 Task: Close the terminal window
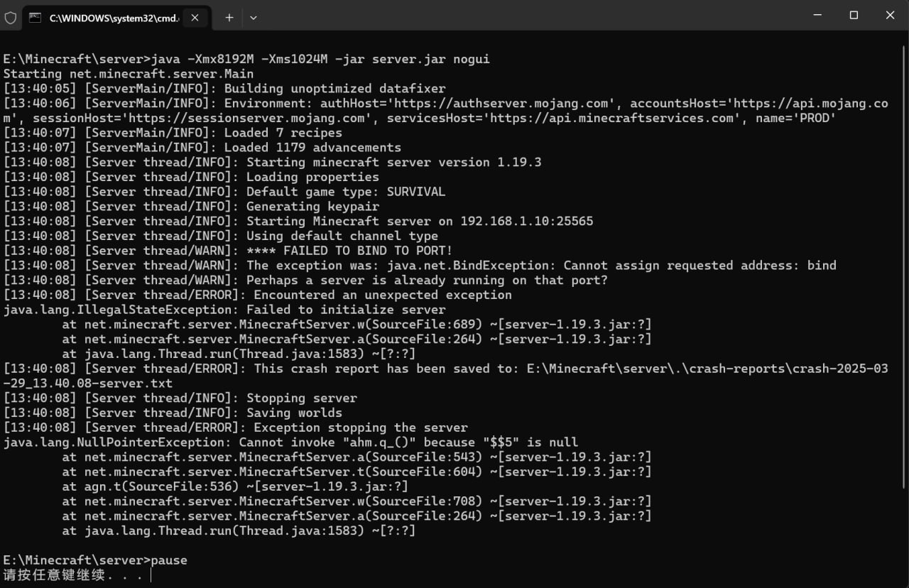pyautogui.click(x=890, y=15)
